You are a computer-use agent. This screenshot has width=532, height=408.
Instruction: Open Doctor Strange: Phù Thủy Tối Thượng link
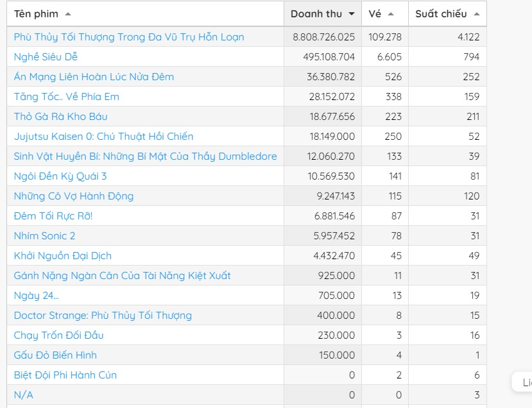[x=103, y=316]
